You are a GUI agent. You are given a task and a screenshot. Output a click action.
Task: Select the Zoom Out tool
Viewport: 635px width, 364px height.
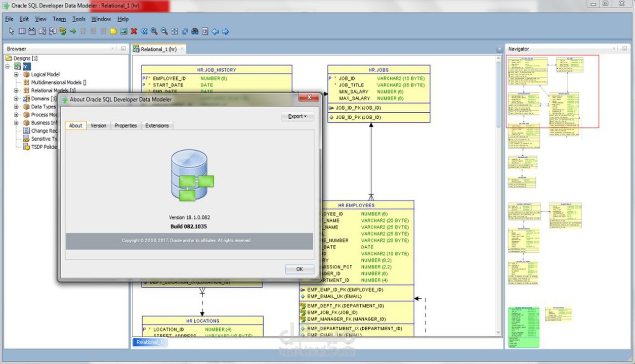coord(163,31)
